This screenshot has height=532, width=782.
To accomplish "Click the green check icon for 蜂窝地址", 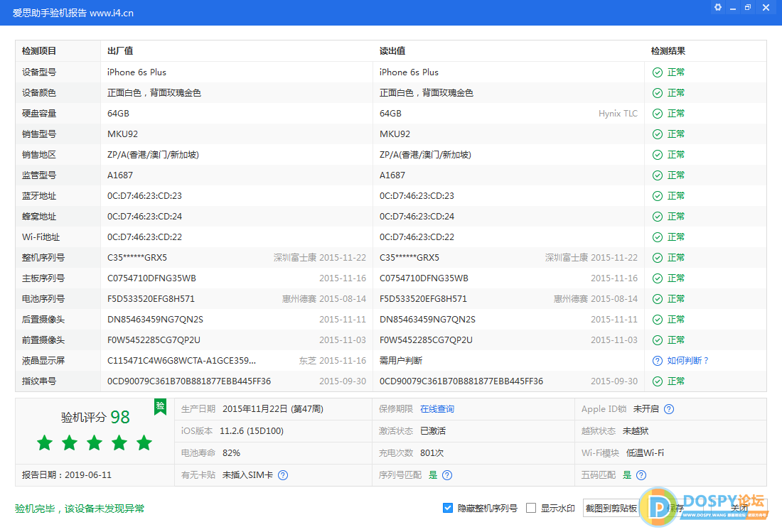I will coord(658,217).
